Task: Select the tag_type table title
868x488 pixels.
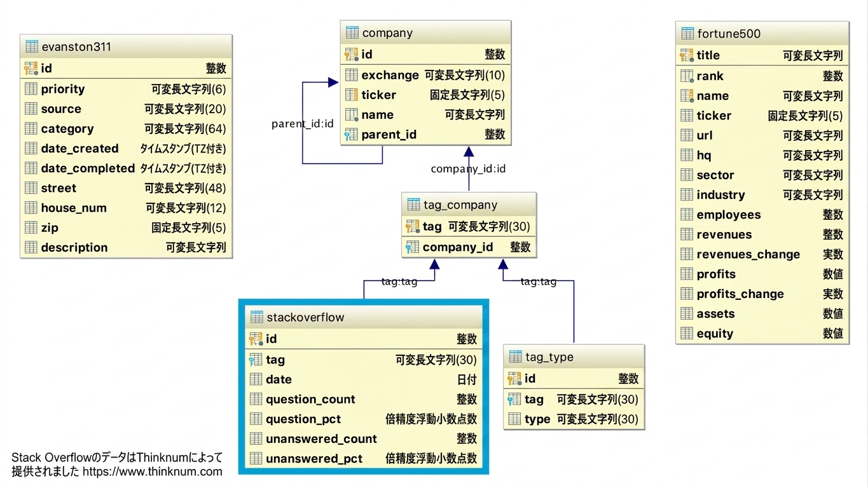Action: (x=549, y=357)
